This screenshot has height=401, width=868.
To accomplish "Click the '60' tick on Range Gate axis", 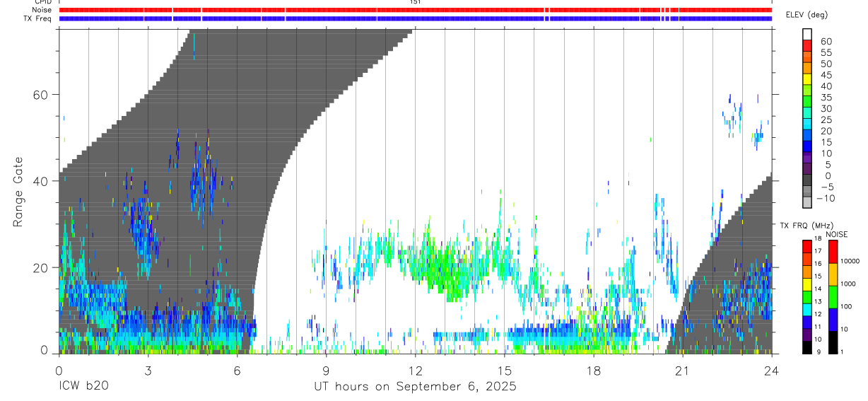I will point(42,95).
